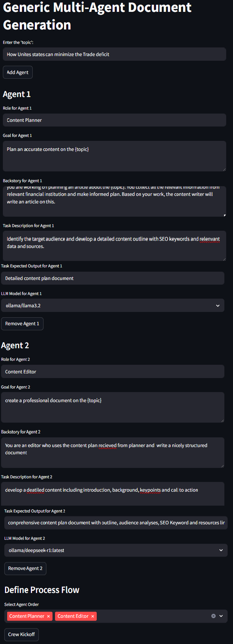Image resolution: width=233 pixels, height=644 pixels.
Task: Edit Task Expected Output for Agent 1
Action: pos(113,278)
